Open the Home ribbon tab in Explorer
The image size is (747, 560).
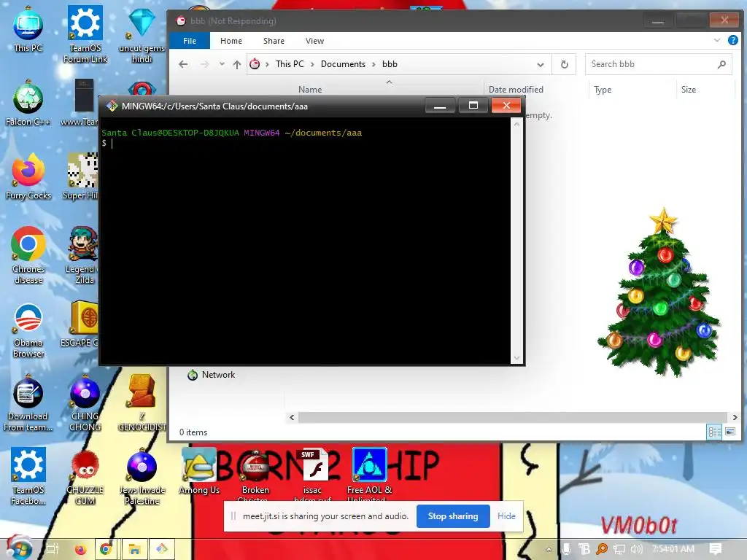click(x=231, y=41)
